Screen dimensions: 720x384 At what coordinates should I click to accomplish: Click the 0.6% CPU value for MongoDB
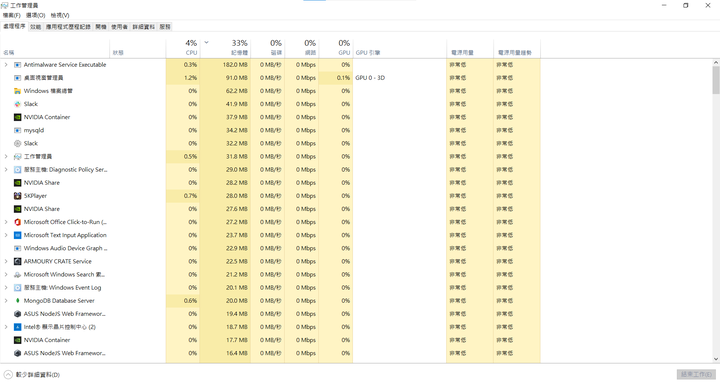point(183,301)
